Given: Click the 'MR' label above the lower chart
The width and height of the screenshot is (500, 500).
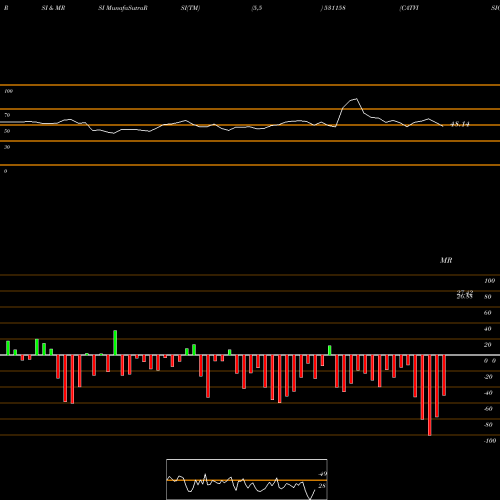Looking at the screenshot, I should 446,260.
